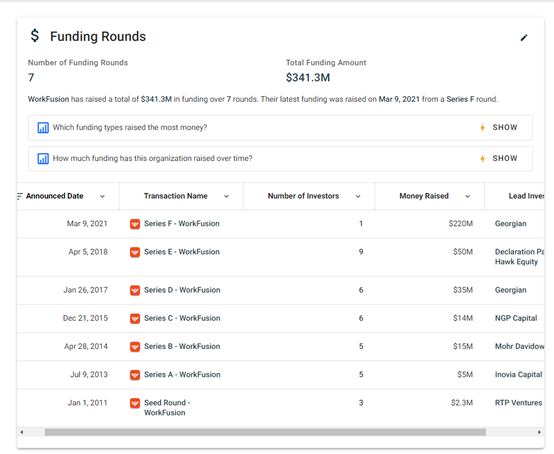The height and width of the screenshot is (454, 554).
Task: Open the Number of Investors column dropdown
Action: pyautogui.click(x=358, y=196)
